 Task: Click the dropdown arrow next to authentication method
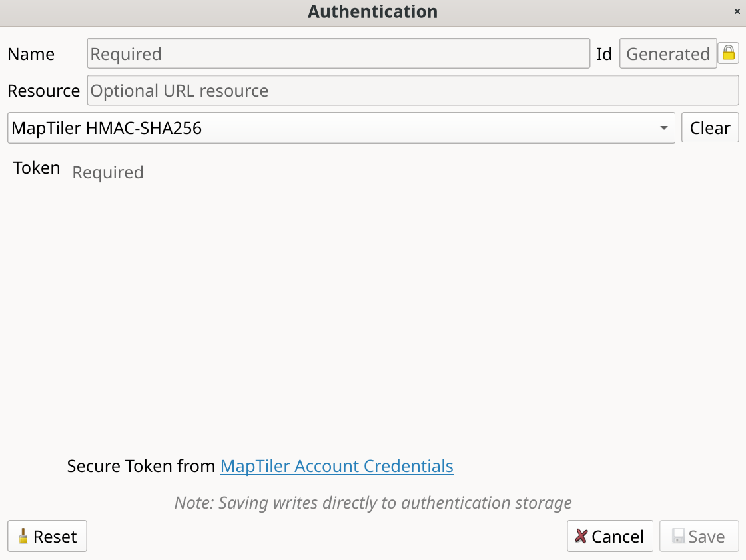point(663,127)
